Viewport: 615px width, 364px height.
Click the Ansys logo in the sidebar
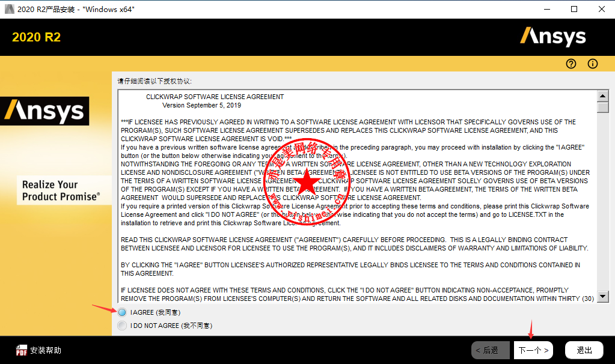pos(44,111)
